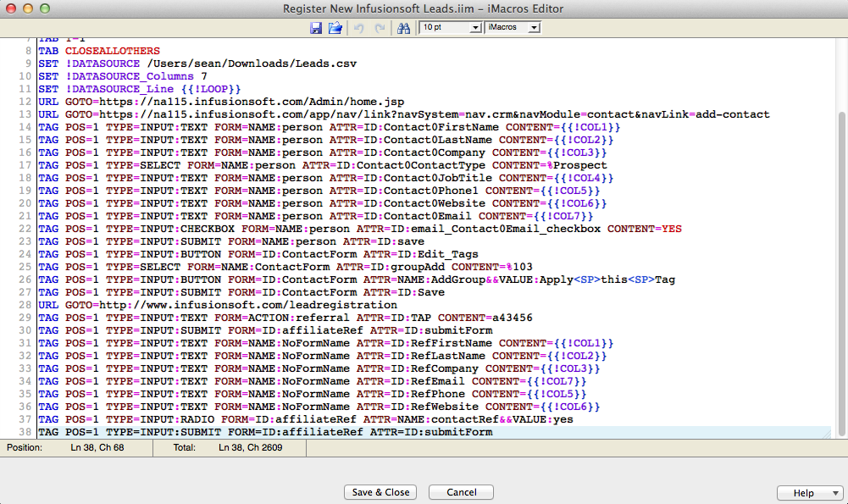Click the Open file folder icon

[x=335, y=28]
